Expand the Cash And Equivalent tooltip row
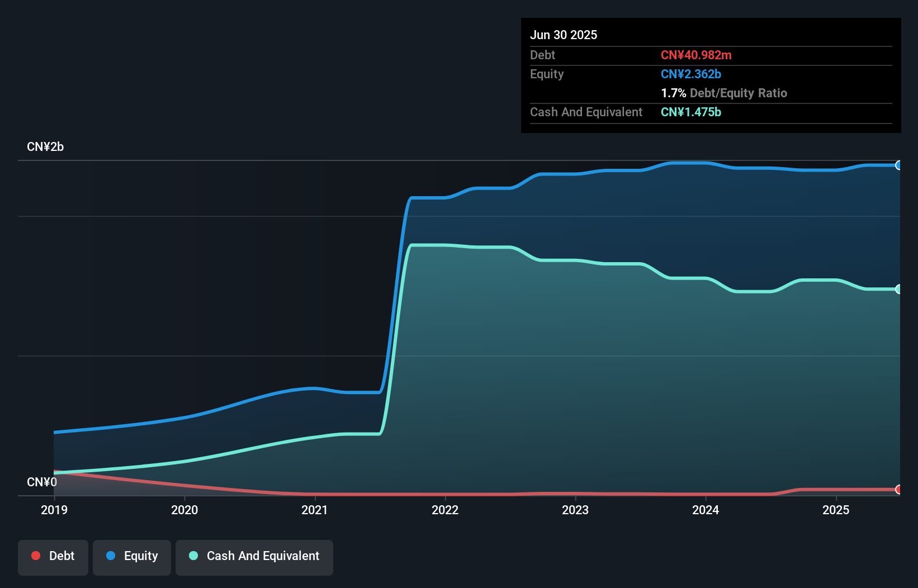 click(586, 112)
